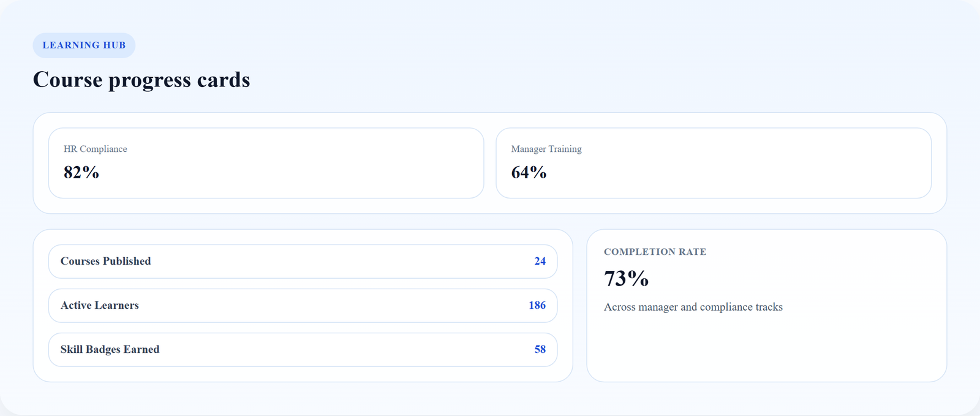Click the HR Compliance label
Viewport: 980px width, 416px height.
[x=96, y=149]
